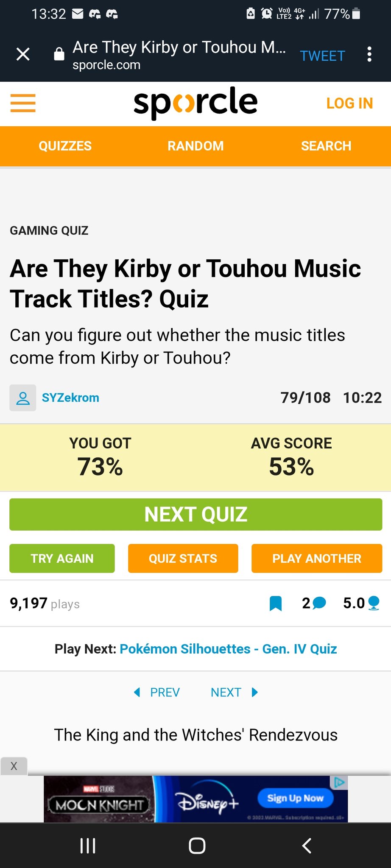
Task: Open the quiz comments bubble icon
Action: pyautogui.click(x=319, y=603)
